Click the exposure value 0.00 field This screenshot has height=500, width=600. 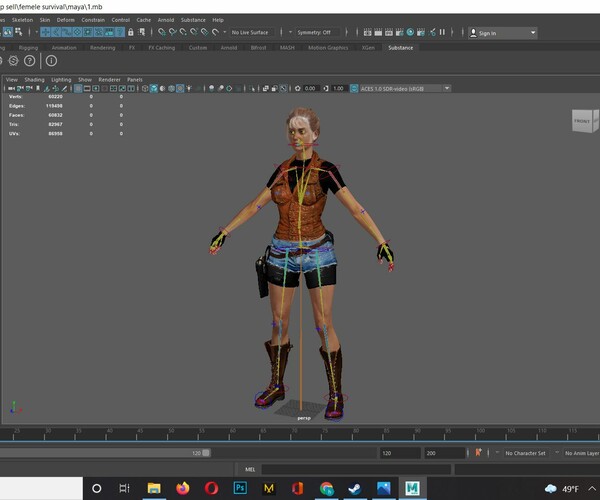pyautogui.click(x=310, y=89)
